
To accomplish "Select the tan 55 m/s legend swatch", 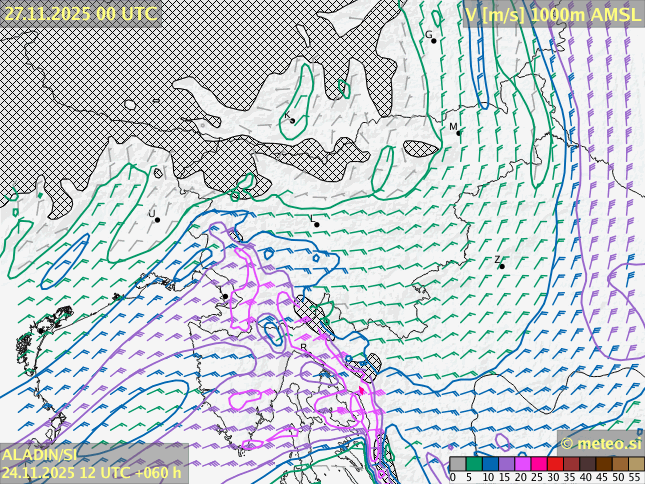I will click(636, 464).
